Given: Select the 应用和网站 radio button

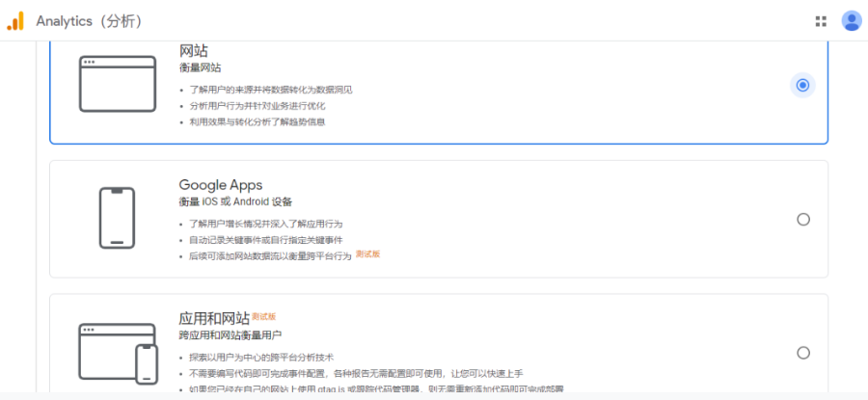Looking at the screenshot, I should point(803,353).
